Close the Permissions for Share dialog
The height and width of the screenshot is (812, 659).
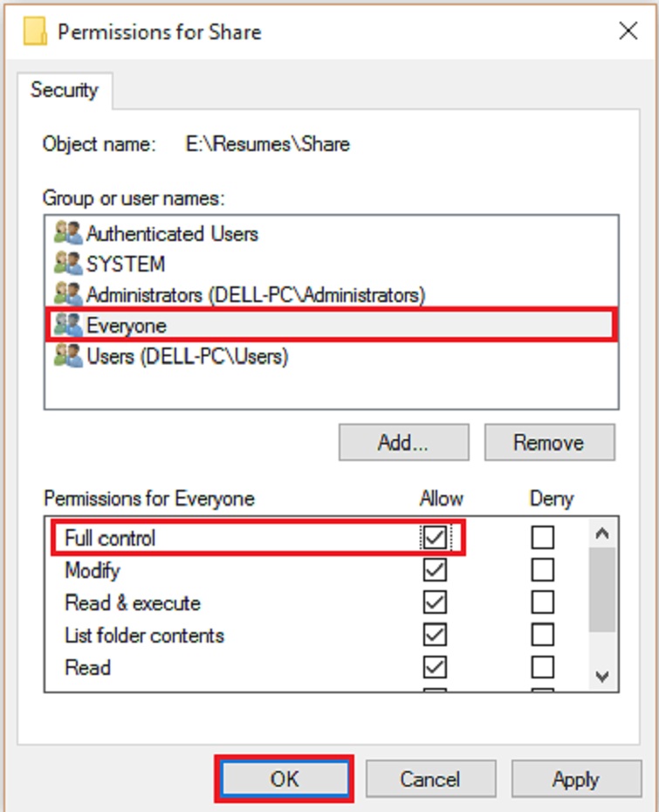(628, 32)
